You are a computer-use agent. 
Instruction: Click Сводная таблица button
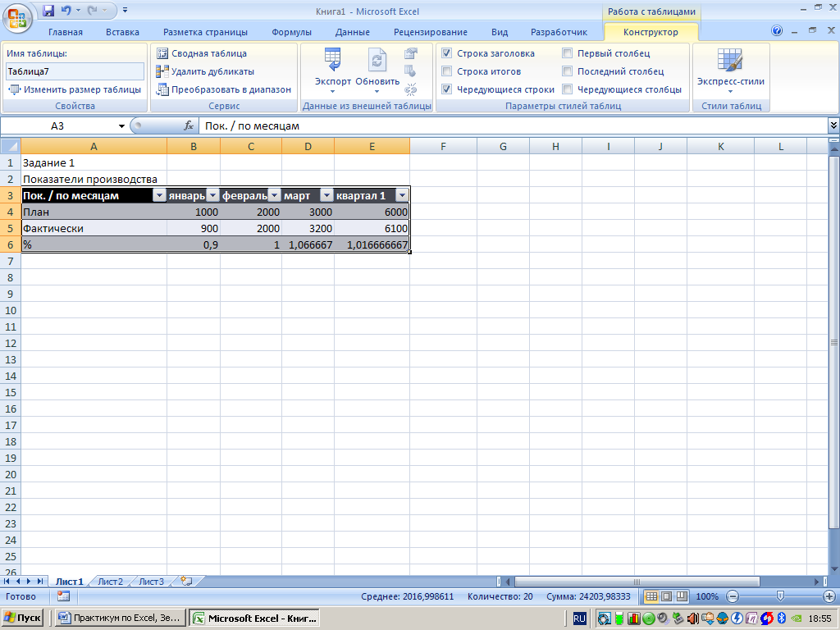pos(202,53)
